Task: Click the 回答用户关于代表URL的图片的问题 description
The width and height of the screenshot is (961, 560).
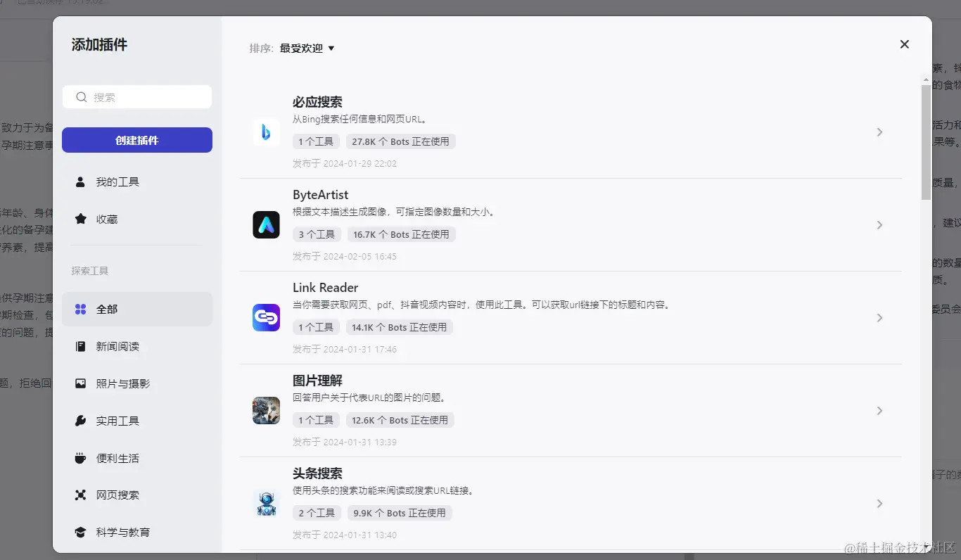Action: [x=369, y=397]
